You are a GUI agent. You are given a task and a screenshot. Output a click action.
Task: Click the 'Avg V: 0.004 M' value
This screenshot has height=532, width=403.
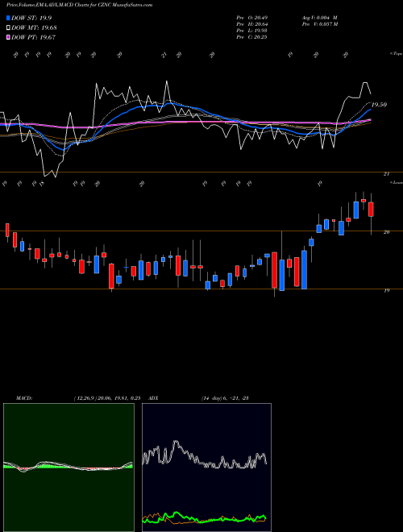319,18
